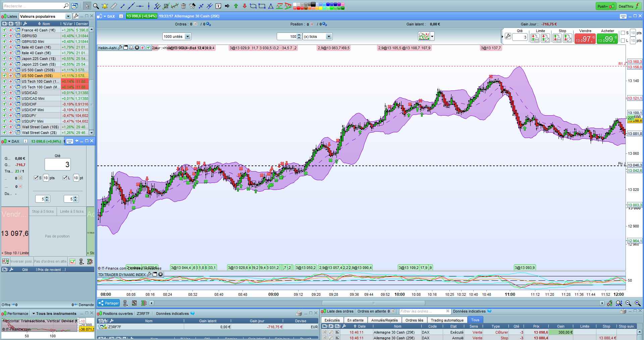Image resolution: width=644 pixels, height=340 pixels.
Task: Choose the green up-arrow drawing tool
Action: coord(236,6)
